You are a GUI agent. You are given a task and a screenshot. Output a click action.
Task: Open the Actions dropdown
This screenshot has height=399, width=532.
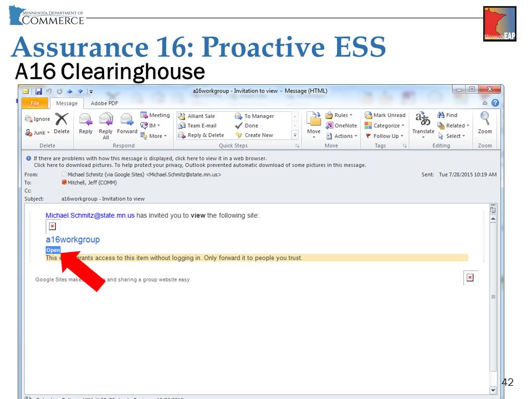(341, 136)
